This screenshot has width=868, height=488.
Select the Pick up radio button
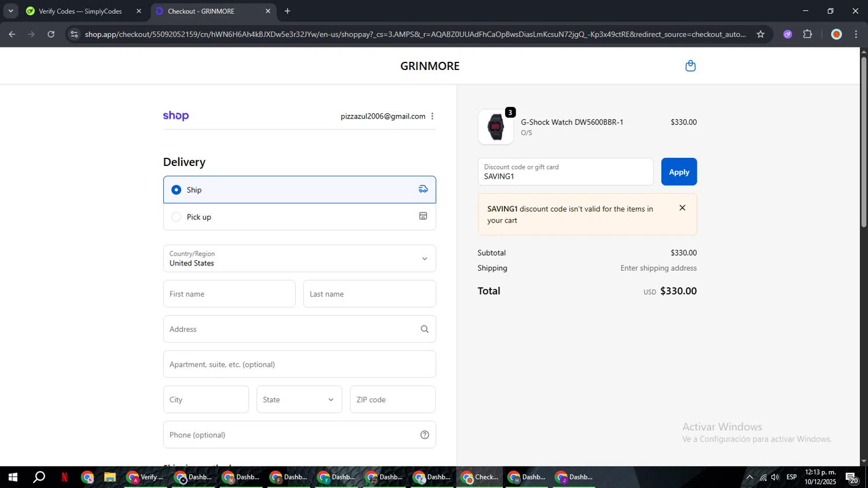coord(176,217)
